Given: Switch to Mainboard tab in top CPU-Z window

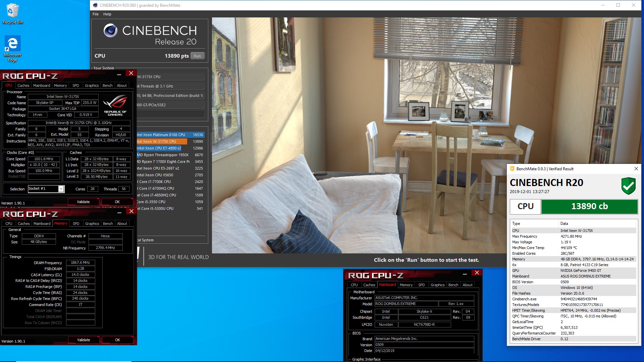Looking at the screenshot, I should coord(42,85).
